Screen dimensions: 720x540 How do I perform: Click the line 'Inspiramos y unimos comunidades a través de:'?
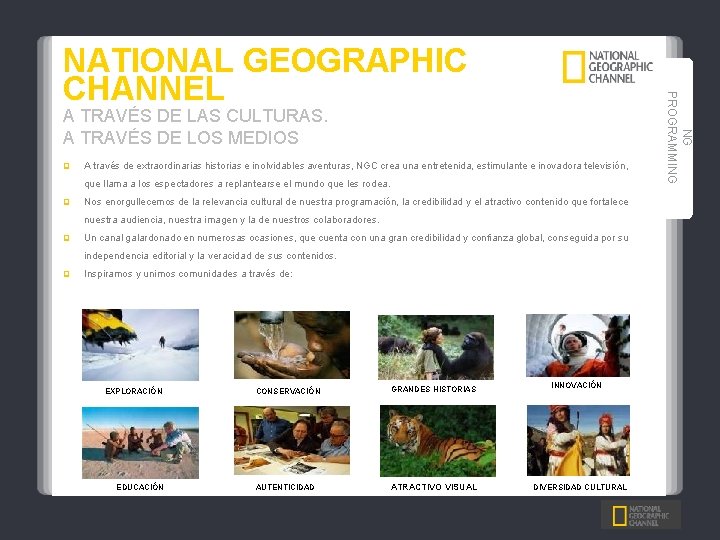(188, 274)
